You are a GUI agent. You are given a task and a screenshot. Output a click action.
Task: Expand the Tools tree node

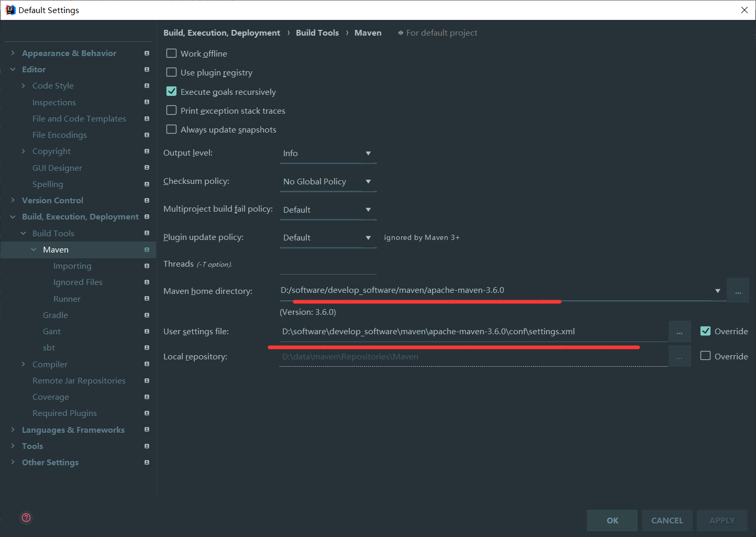click(13, 446)
